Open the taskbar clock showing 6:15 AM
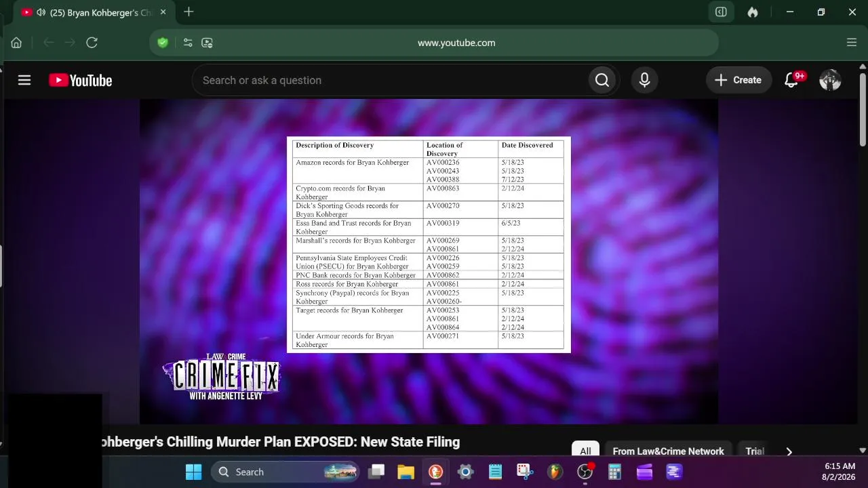This screenshot has height=488, width=868. click(x=840, y=472)
